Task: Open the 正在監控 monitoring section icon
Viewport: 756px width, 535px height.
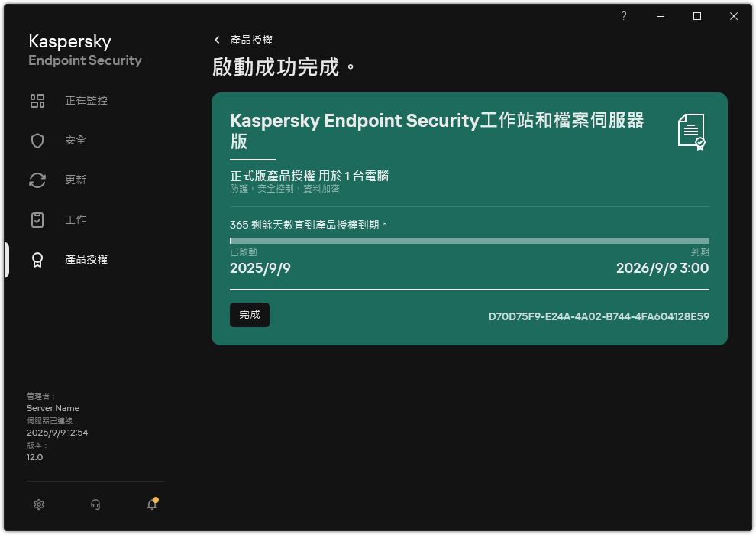Action: (x=37, y=100)
